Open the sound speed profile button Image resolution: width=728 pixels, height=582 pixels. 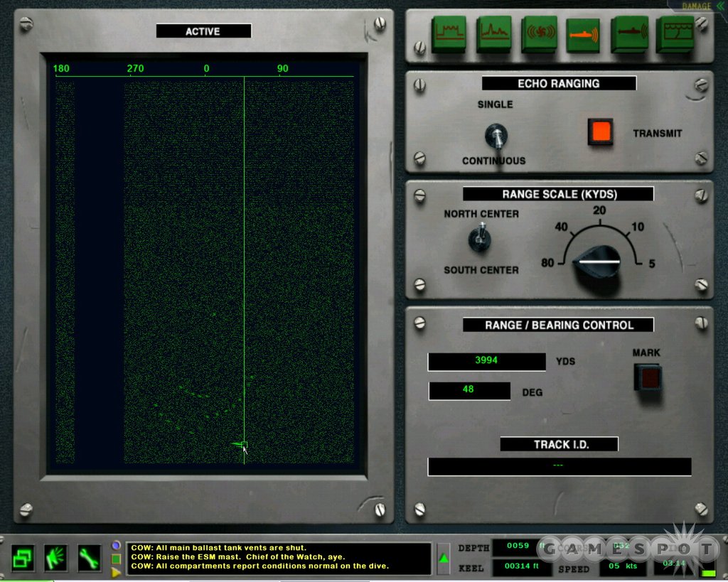tap(673, 34)
